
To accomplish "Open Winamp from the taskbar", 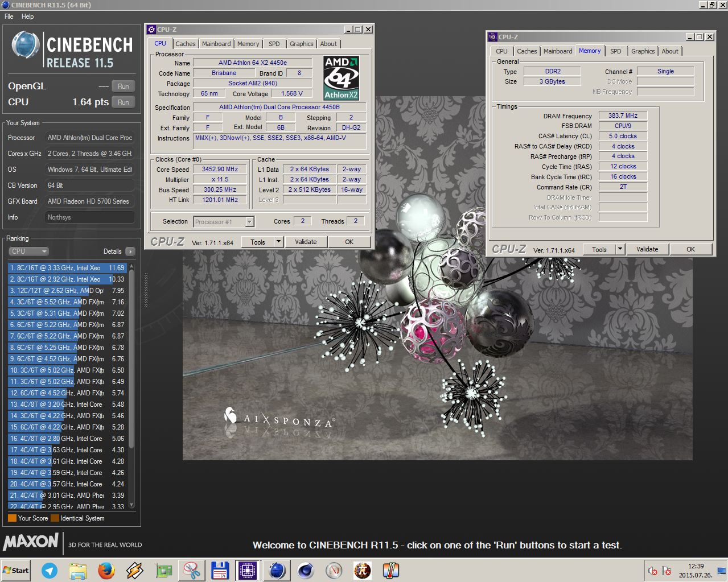I will [x=135, y=570].
